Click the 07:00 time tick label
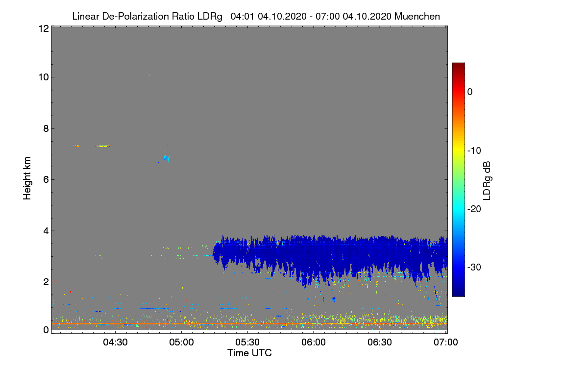Screen dimensions: 588x392 pos(445,342)
